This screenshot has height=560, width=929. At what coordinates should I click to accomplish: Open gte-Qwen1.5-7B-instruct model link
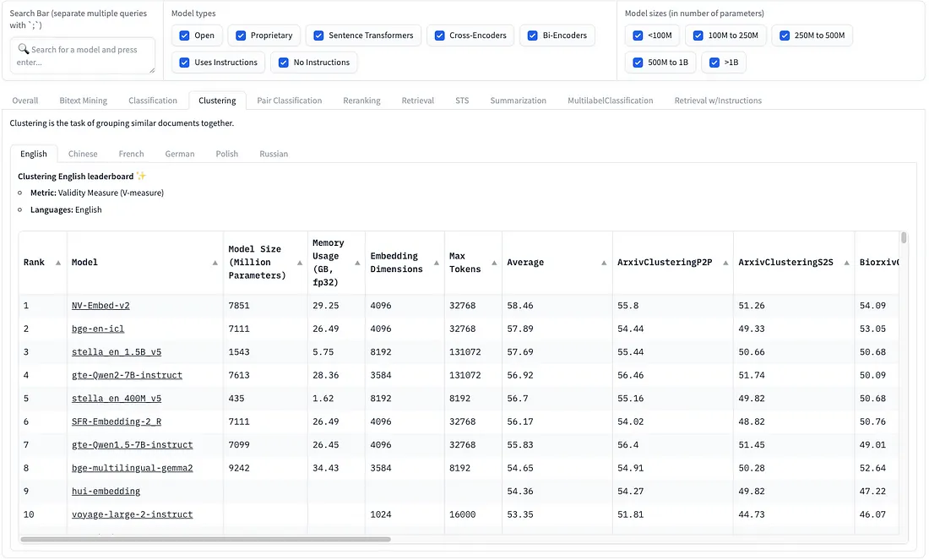pyautogui.click(x=132, y=445)
